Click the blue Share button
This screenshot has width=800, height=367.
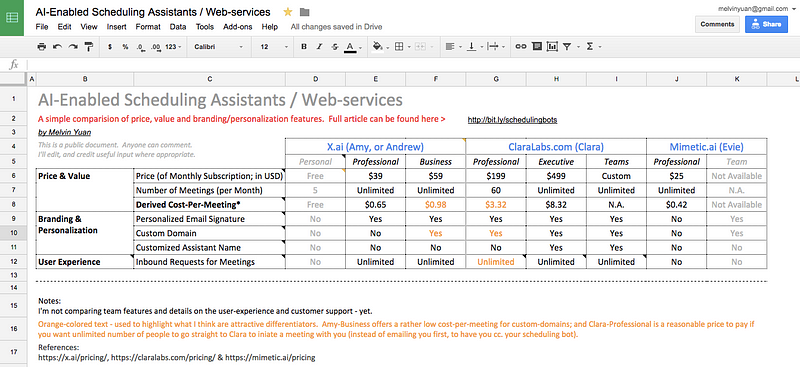(766, 24)
